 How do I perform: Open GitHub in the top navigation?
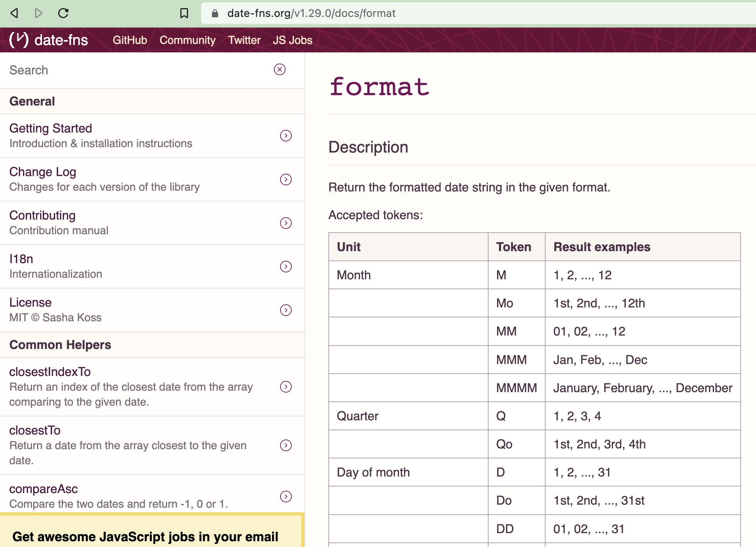pos(130,40)
